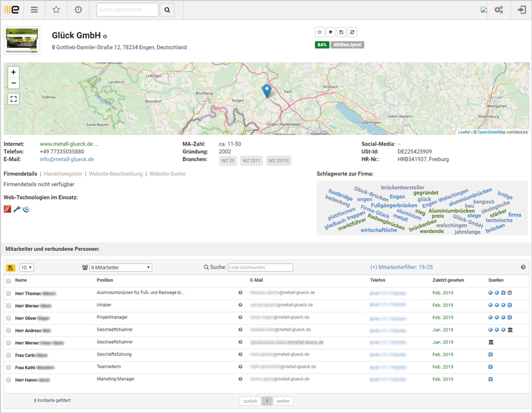Start the company search with the magnifier icon
This screenshot has width=532, height=413.
pyautogui.click(x=166, y=10)
